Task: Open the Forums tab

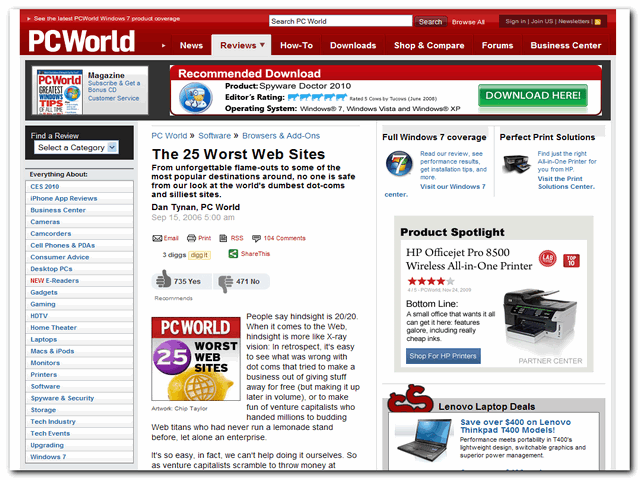Action: click(497, 45)
